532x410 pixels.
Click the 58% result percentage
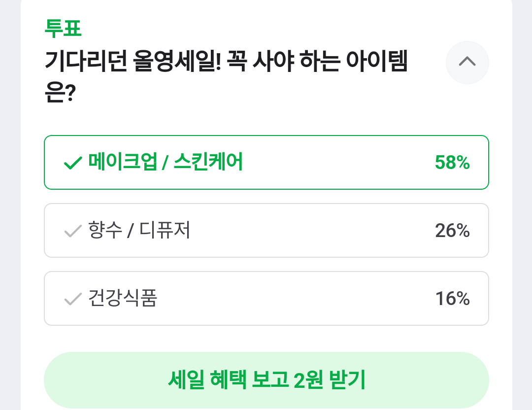(x=452, y=163)
